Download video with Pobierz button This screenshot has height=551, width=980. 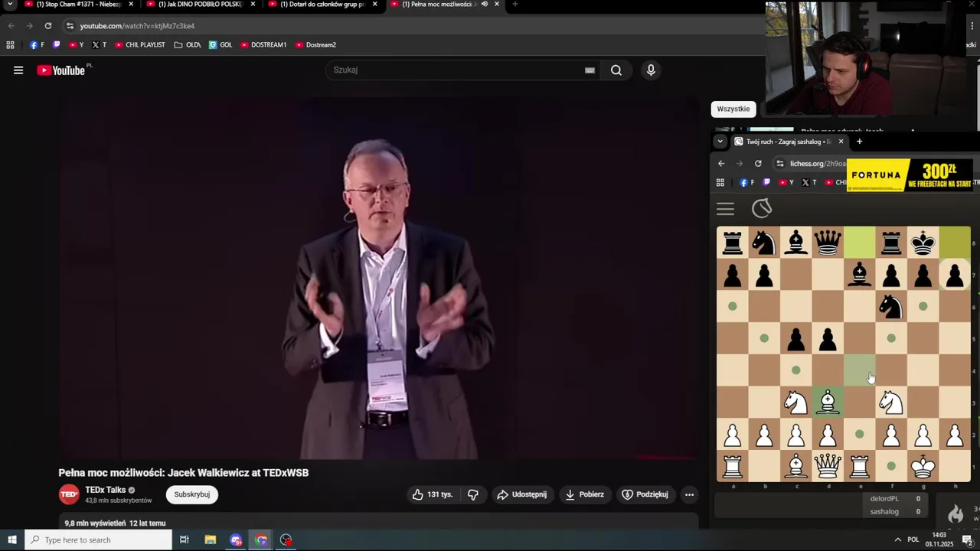pyautogui.click(x=585, y=494)
